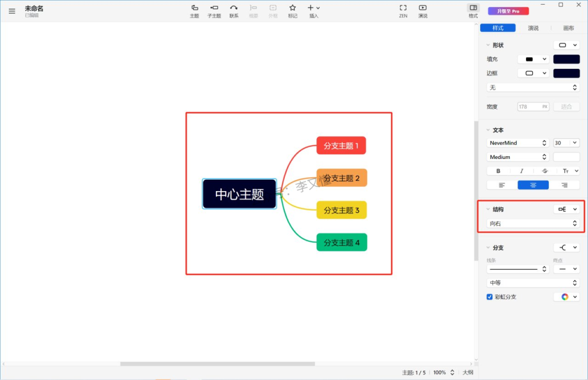The image size is (588, 380).
Task: Switch to the 演说 tab in the side panel
Action: [533, 28]
